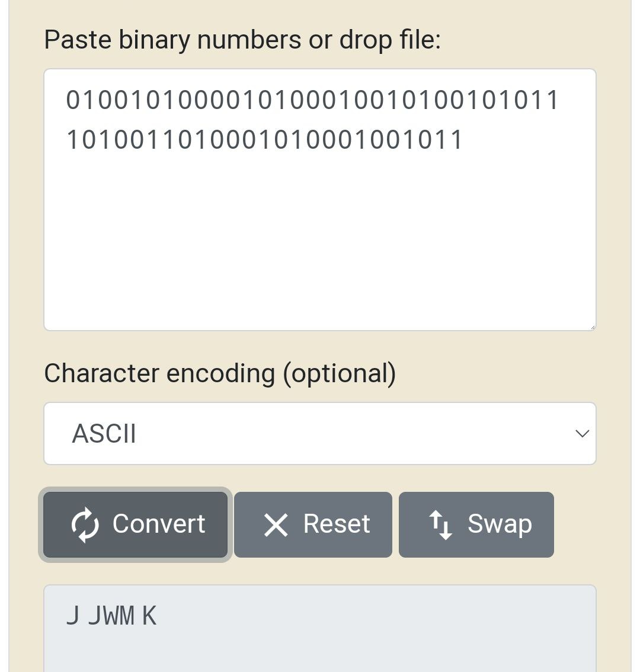
Task: Click the resize grip of binary text box
Action: pyautogui.click(x=591, y=325)
